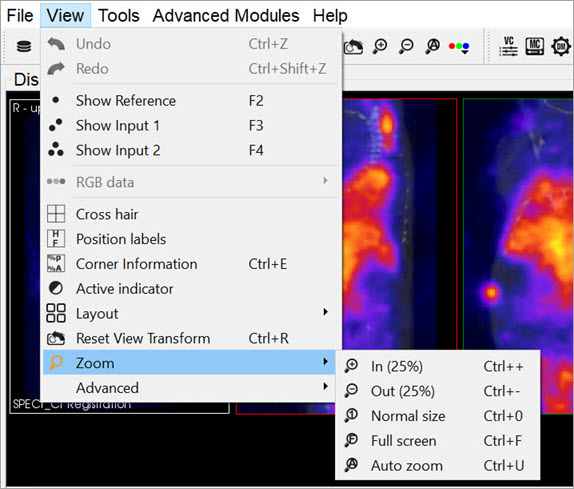574x489 pixels.
Task: Open the RGB color dots dropdown
Action: pos(459,47)
